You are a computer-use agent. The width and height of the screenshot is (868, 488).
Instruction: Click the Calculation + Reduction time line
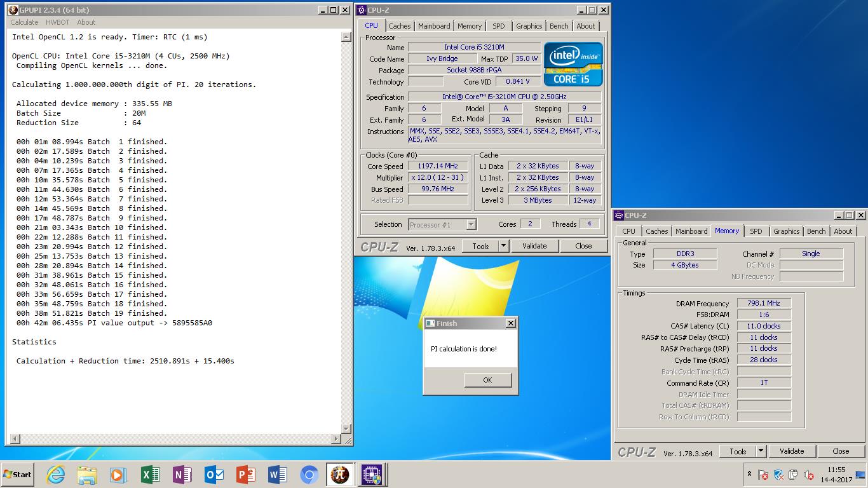(125, 361)
